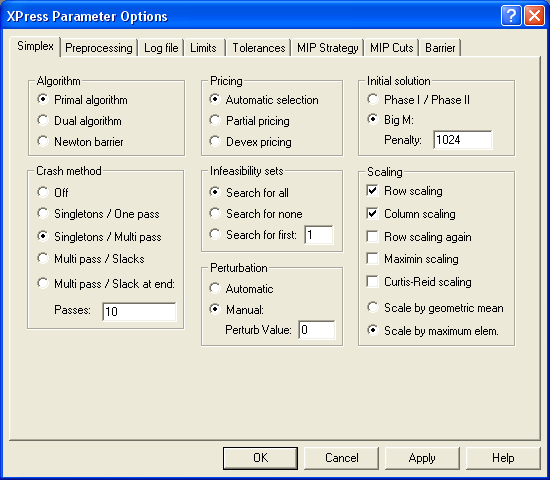This screenshot has height=480, width=550.
Task: Click the Penalty input field
Action: click(463, 140)
